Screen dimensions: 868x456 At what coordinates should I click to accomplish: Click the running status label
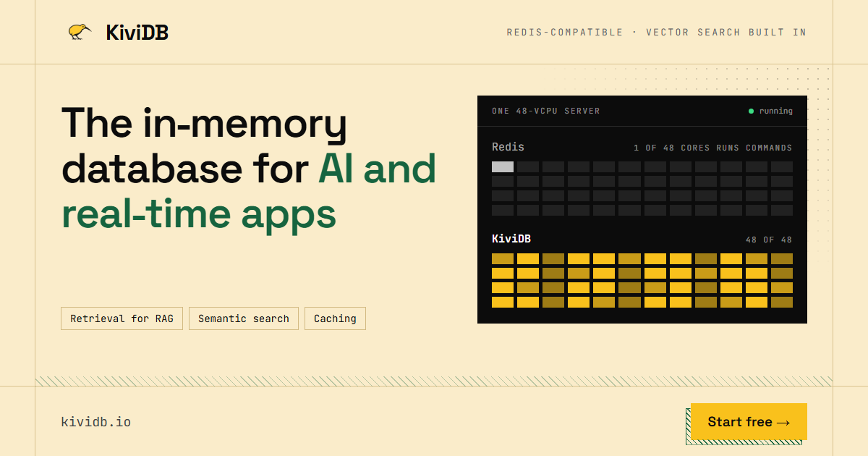pyautogui.click(x=775, y=111)
